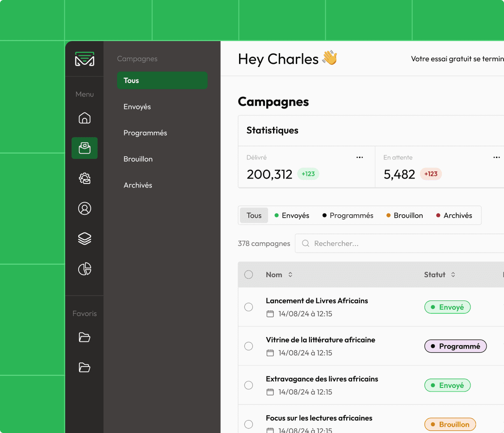Click the red +123 badge under En attente
Screen dimensions: 504x433
431,174
